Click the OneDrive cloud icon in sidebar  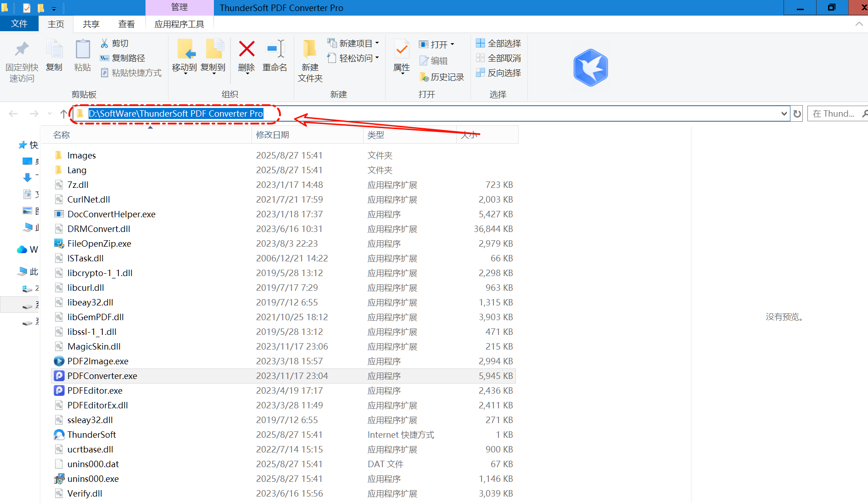[22, 249]
